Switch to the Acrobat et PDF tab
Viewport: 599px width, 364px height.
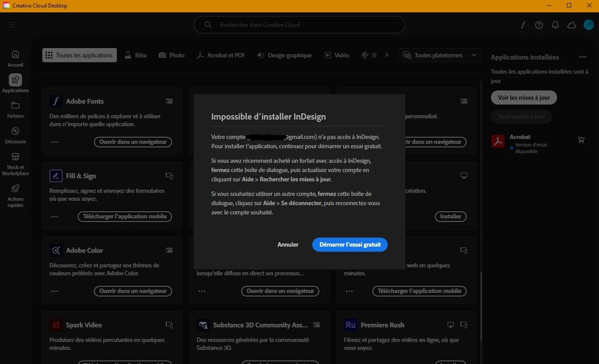pos(221,55)
